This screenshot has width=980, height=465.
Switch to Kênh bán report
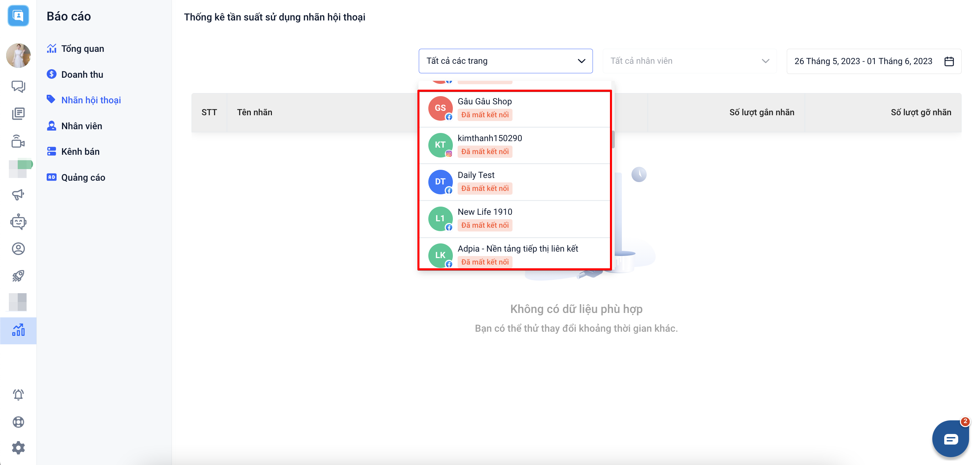coord(80,151)
